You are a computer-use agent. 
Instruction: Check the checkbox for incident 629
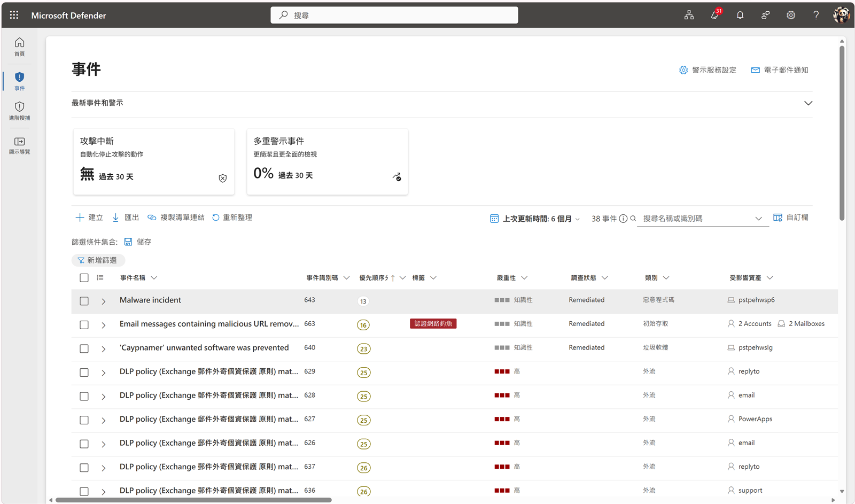tap(84, 373)
